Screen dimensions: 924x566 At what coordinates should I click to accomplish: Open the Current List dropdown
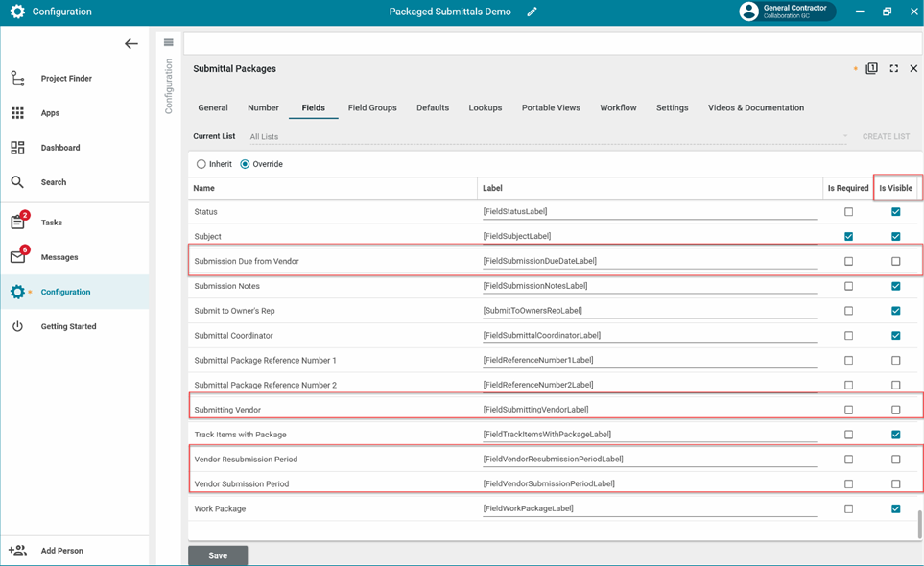pos(549,137)
